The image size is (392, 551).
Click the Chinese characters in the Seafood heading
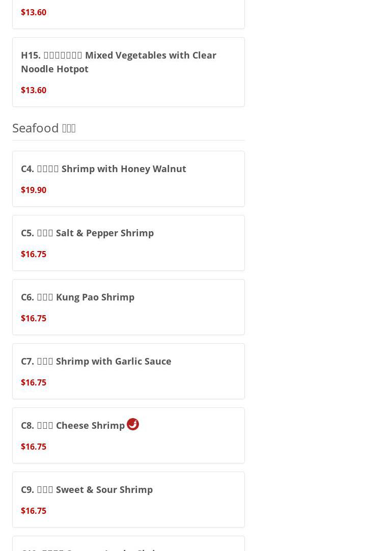click(x=69, y=128)
